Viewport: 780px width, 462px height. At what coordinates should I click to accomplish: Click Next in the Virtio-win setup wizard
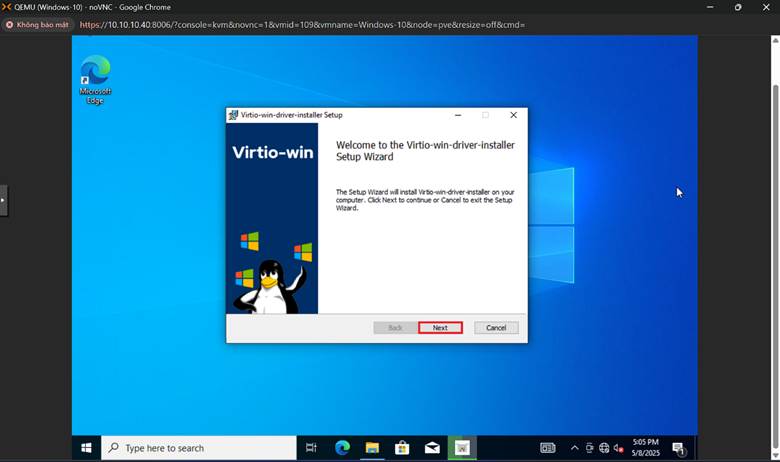click(440, 328)
